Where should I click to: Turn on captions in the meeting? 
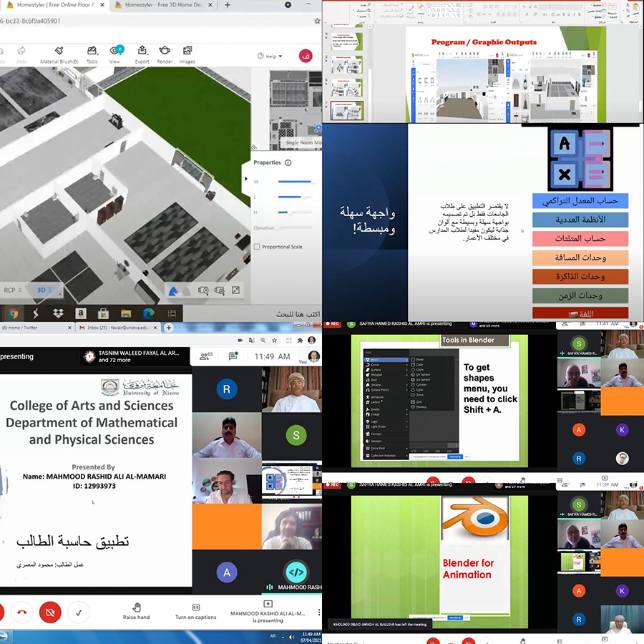[195, 612]
